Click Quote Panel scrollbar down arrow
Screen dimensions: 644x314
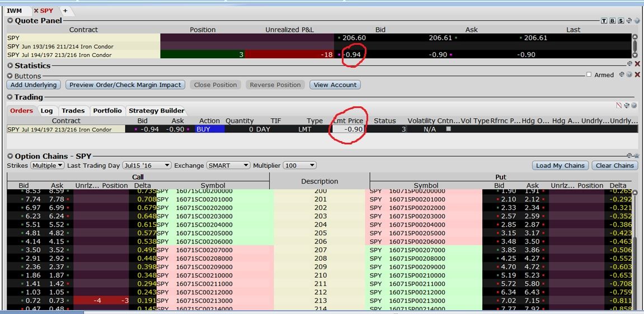(x=635, y=55)
